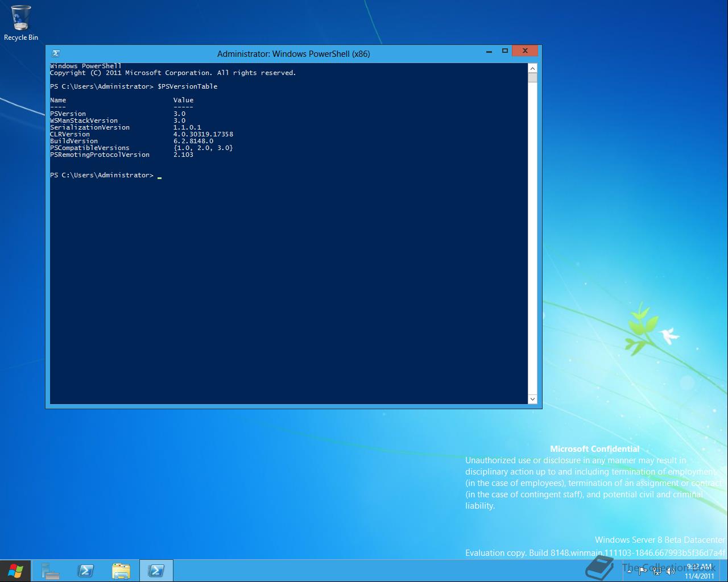The height and width of the screenshot is (582, 728).
Task: Minimize the PowerShell window
Action: click(x=489, y=51)
